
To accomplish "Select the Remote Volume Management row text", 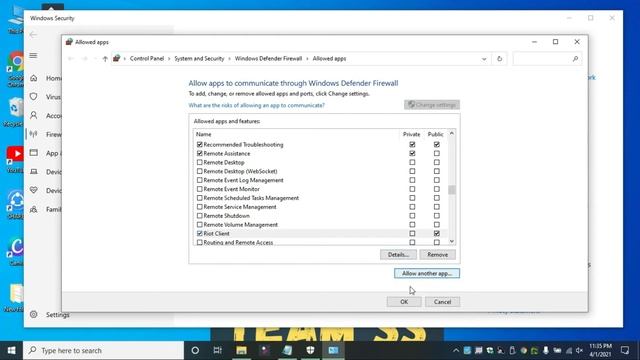I will [x=240, y=225].
